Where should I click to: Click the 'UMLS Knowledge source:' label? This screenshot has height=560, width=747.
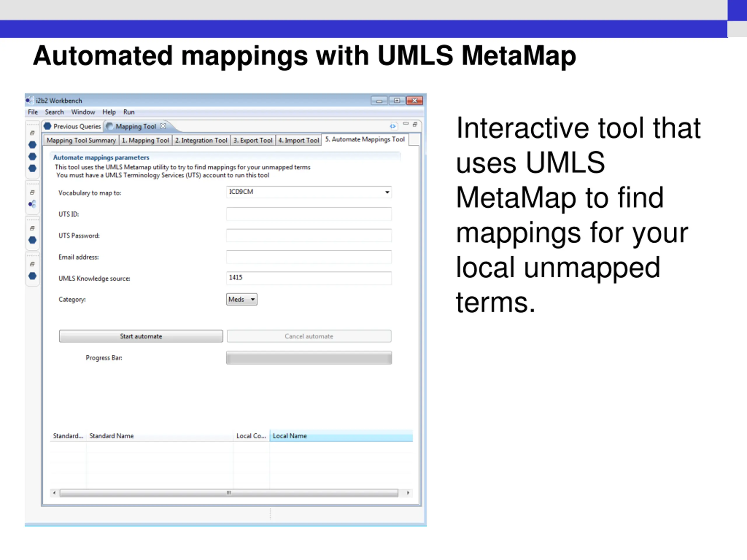[x=94, y=279]
